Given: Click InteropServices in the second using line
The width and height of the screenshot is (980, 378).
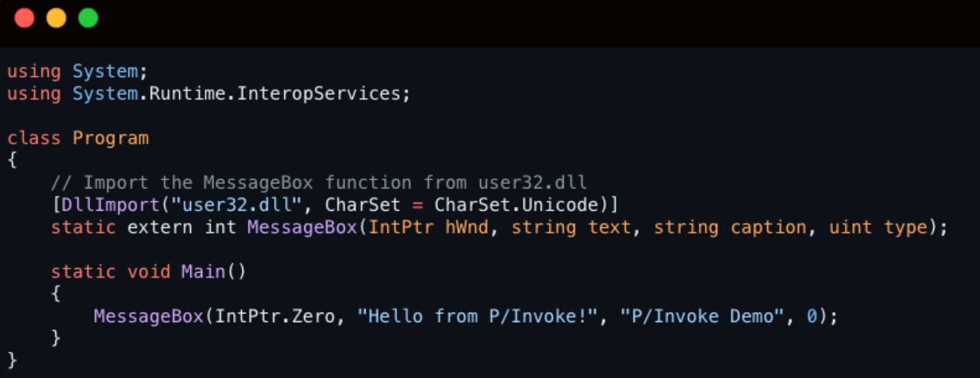Looking at the screenshot, I should tap(319, 94).
